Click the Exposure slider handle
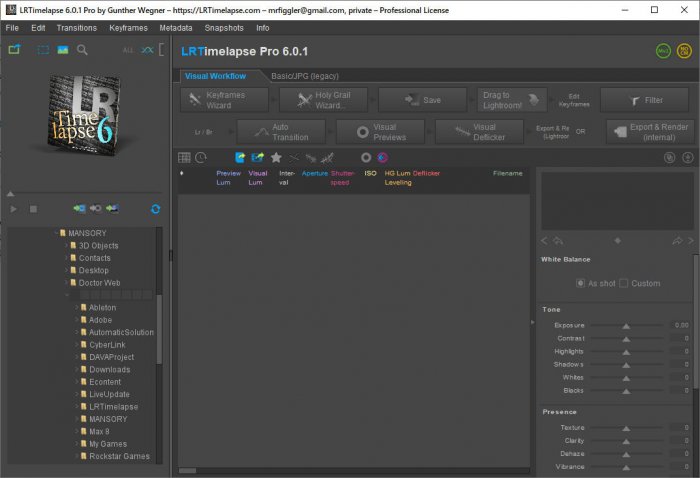This screenshot has height=478, width=700. click(x=626, y=325)
